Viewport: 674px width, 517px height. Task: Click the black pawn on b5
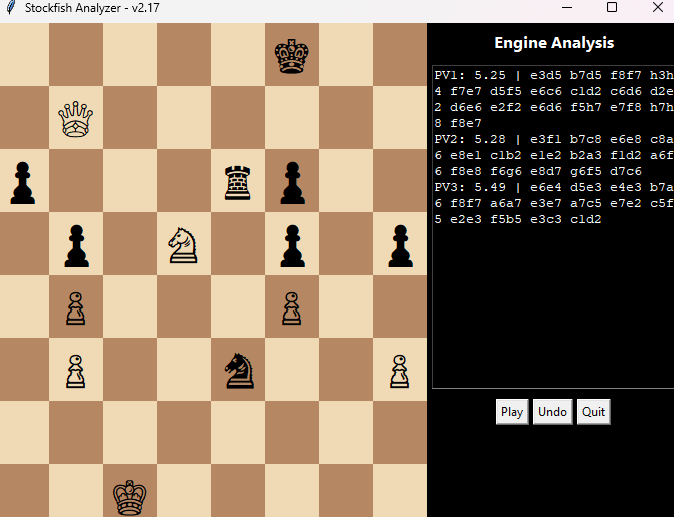(77, 245)
